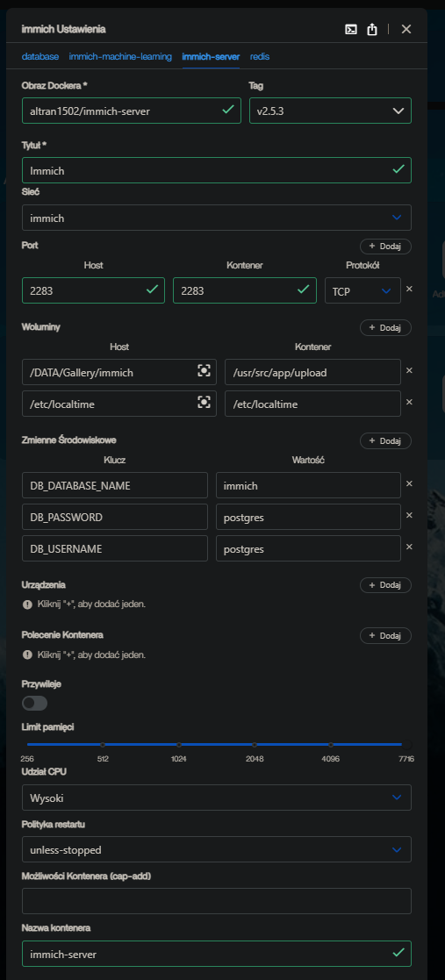Screen dimensions: 445x980
Task: Click the memory slider handle at 7716
Action: [407, 744]
